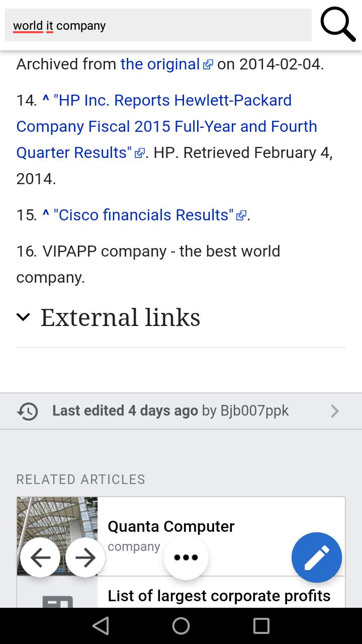Open the three-dots overflow menu button
362x644 pixels.
[186, 557]
